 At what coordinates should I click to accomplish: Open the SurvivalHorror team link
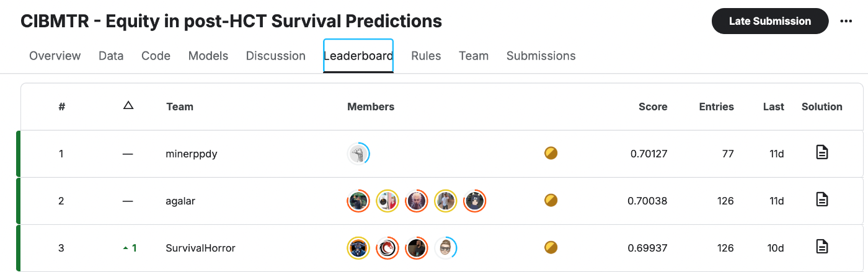tap(200, 248)
